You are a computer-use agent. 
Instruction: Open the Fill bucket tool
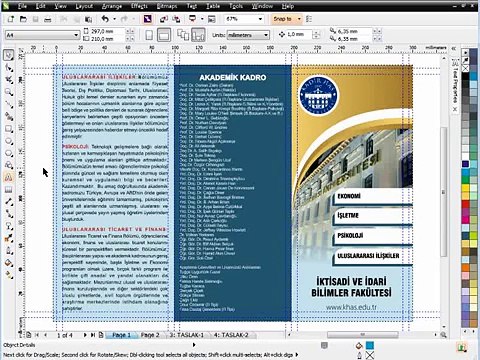click(9, 263)
